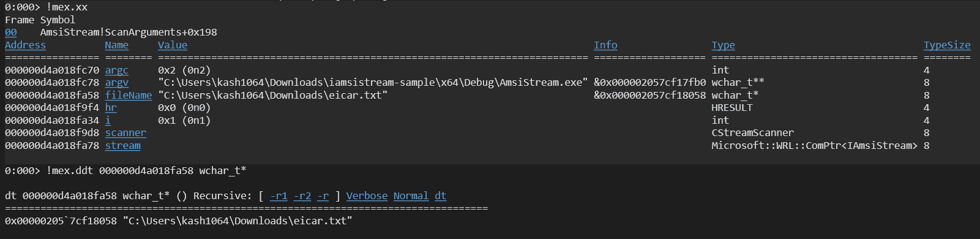
Task: Inspect the scanner variable link
Action: (x=125, y=133)
